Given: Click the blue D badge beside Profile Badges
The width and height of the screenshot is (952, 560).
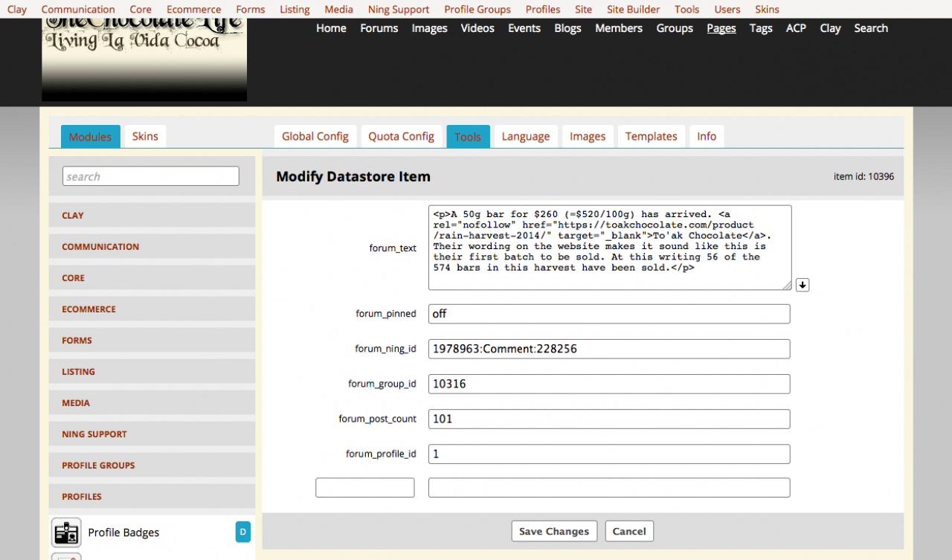Looking at the screenshot, I should 243,532.
